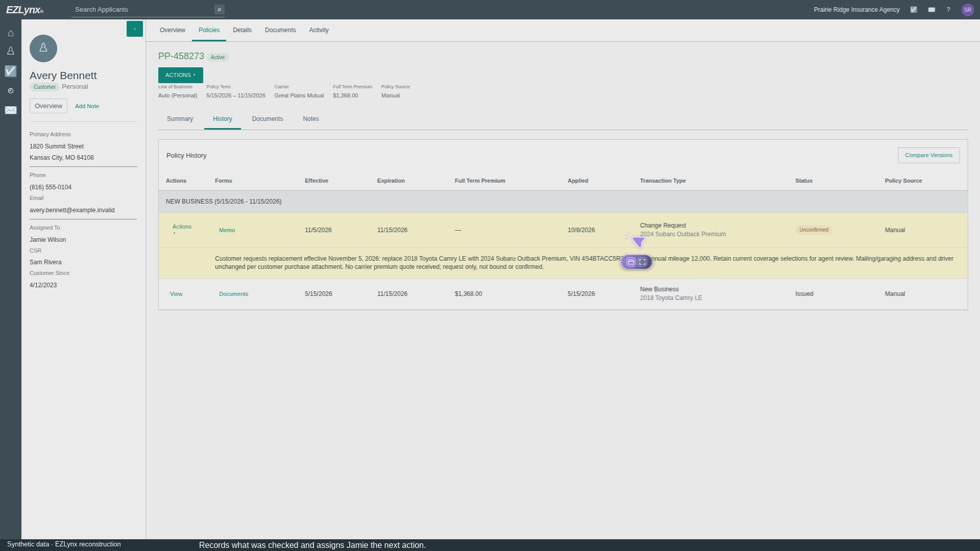
Task: Open the policy Summary sub-tab
Action: (x=180, y=119)
